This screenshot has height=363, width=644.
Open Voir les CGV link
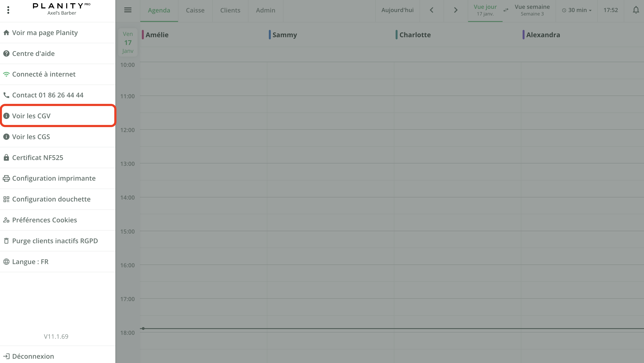coord(31,116)
